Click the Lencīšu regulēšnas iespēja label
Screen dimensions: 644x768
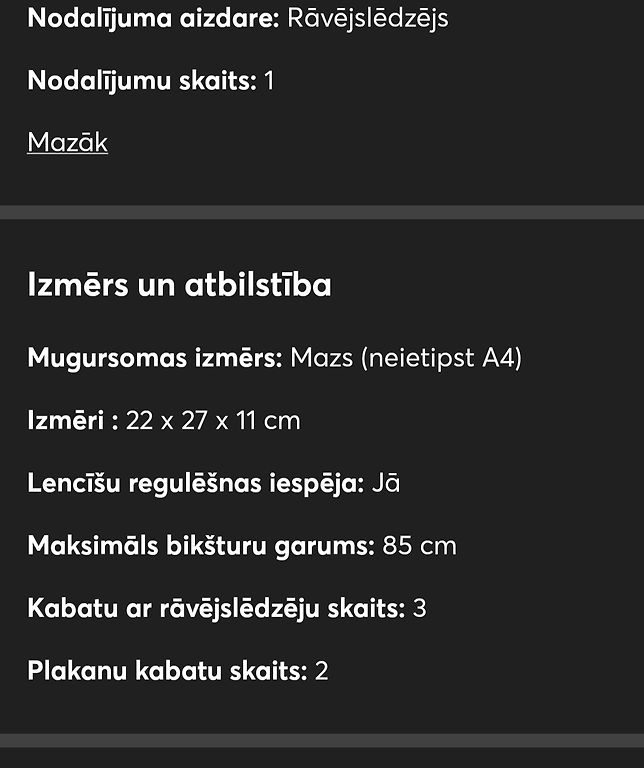click(196, 483)
